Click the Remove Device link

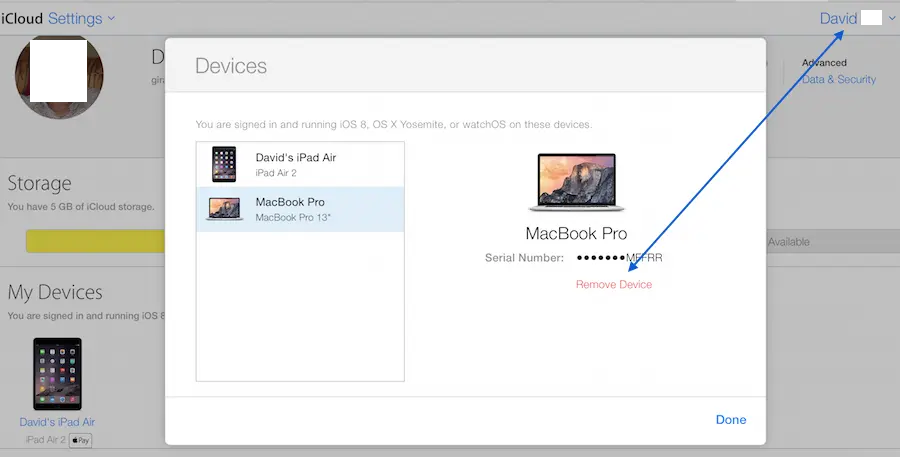[614, 284]
